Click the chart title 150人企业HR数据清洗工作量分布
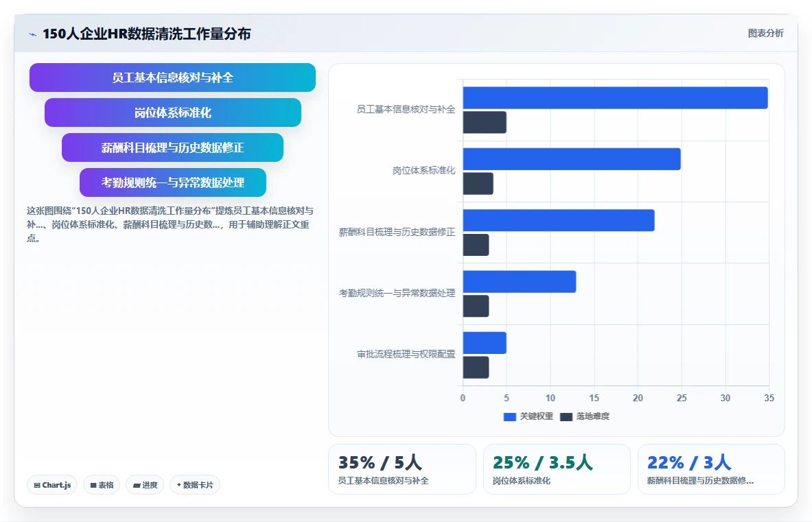 click(147, 34)
